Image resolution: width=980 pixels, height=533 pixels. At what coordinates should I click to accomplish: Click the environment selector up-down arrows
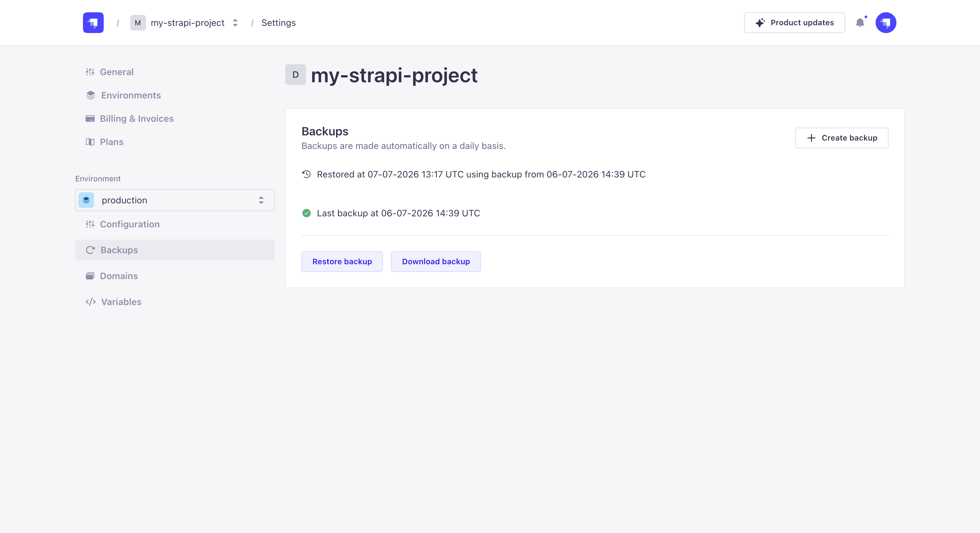(261, 200)
